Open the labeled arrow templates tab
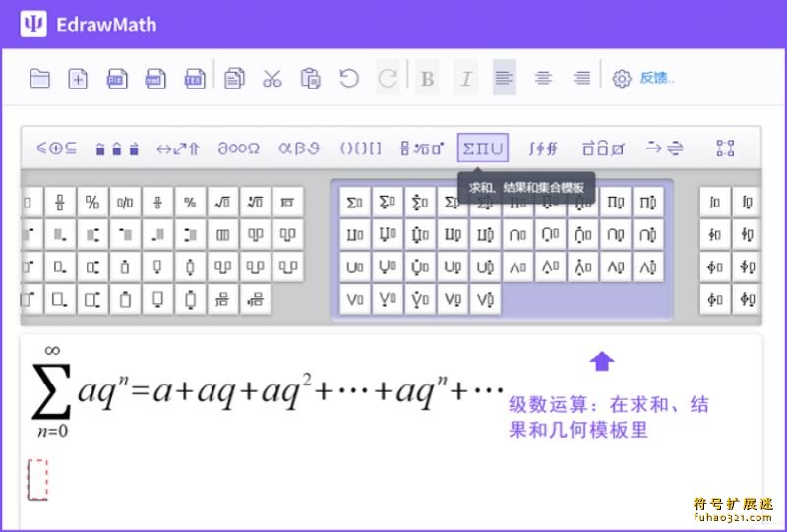 pyautogui.click(x=665, y=148)
